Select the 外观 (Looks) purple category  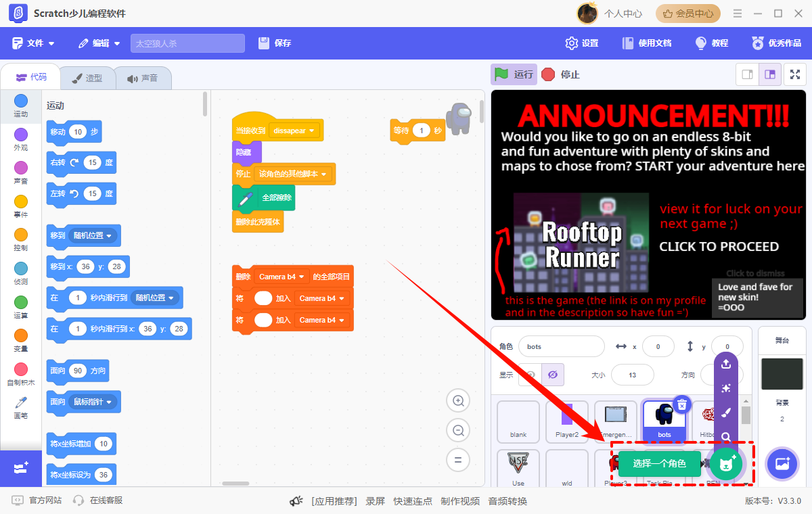click(21, 139)
